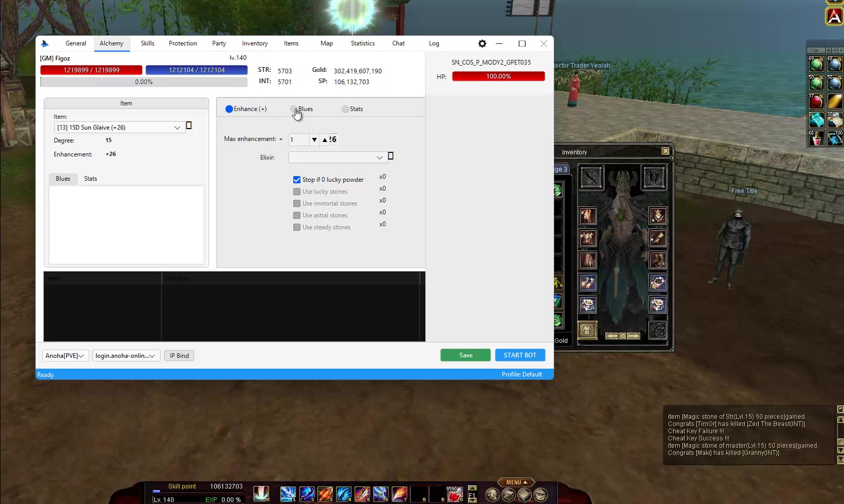Screen dimensions: 844x504
Task: Use skill in hotbar slot 7
Action: click(x=399, y=494)
